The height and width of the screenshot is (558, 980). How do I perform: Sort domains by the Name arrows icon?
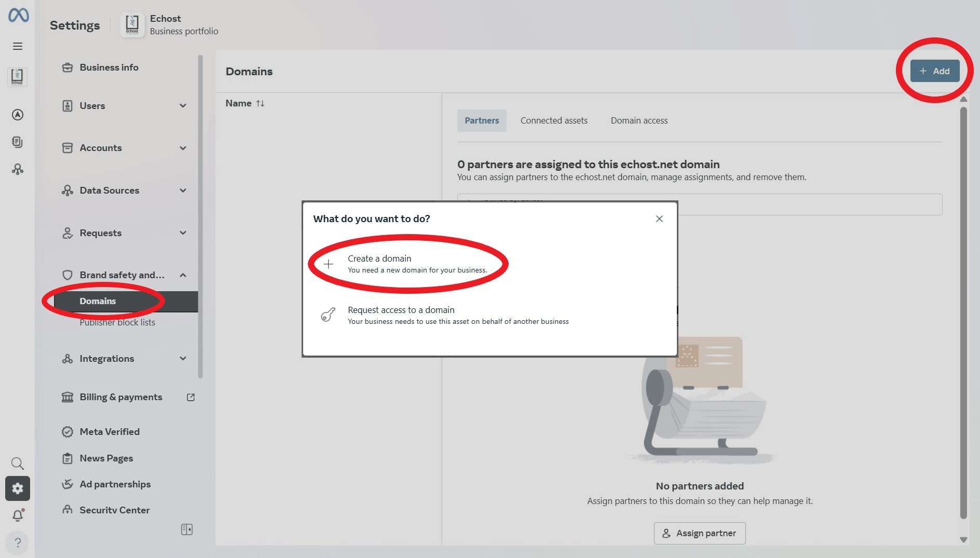point(260,103)
